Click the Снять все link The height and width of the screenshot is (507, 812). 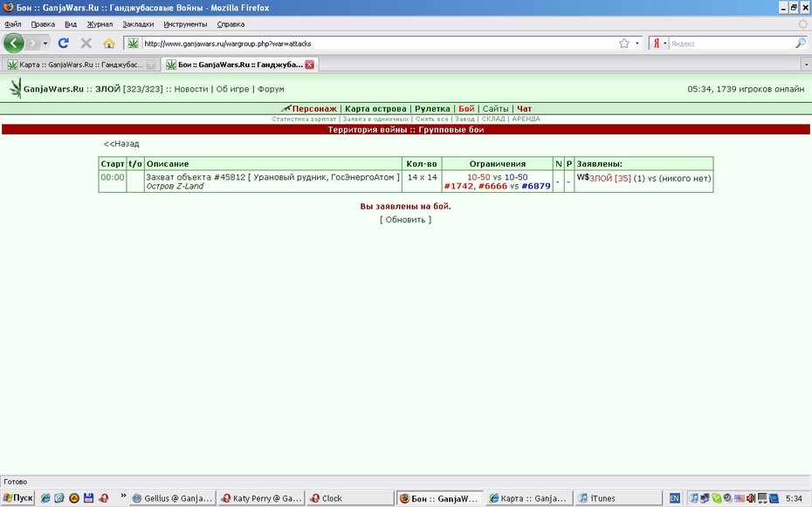click(432, 119)
